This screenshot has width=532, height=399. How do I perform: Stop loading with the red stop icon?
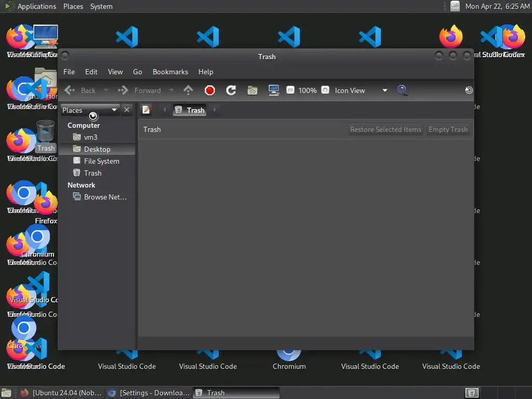[x=210, y=90]
